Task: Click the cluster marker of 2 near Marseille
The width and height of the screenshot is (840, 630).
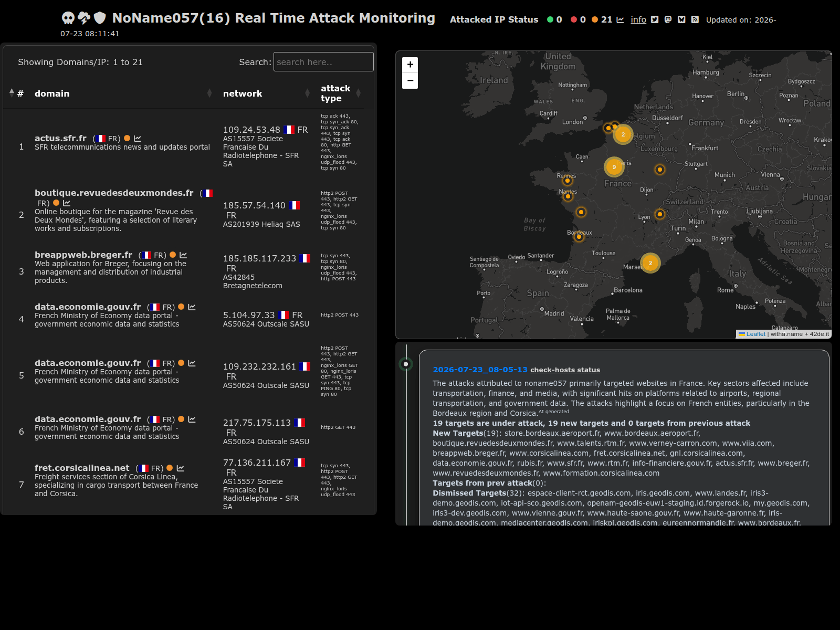Action: (650, 263)
